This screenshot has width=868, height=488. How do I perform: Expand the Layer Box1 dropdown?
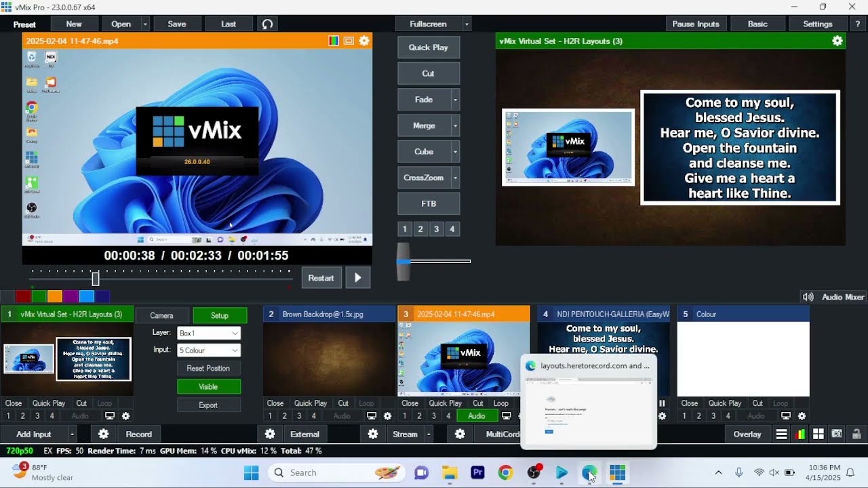tap(235, 333)
